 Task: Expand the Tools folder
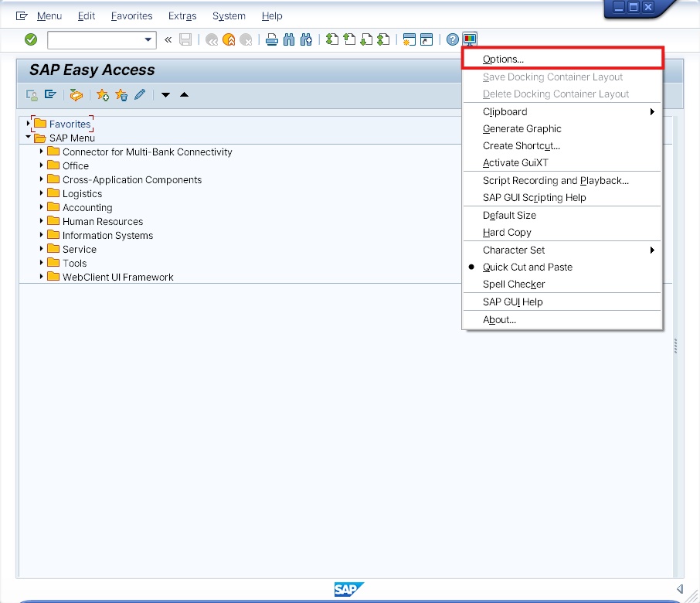pos(42,262)
